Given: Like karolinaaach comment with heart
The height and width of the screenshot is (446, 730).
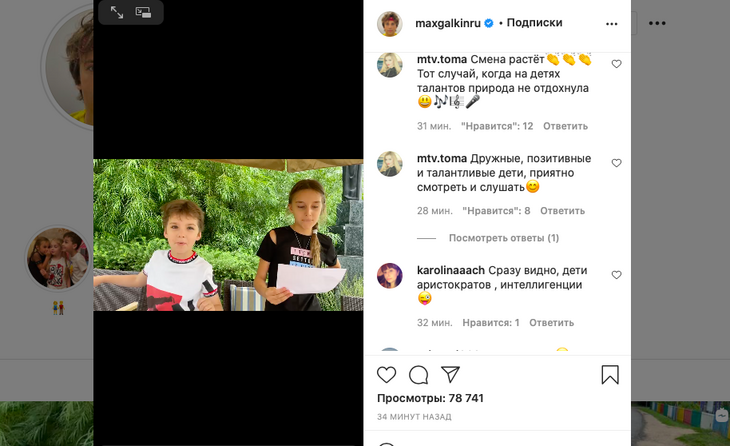Looking at the screenshot, I should click(x=616, y=275).
